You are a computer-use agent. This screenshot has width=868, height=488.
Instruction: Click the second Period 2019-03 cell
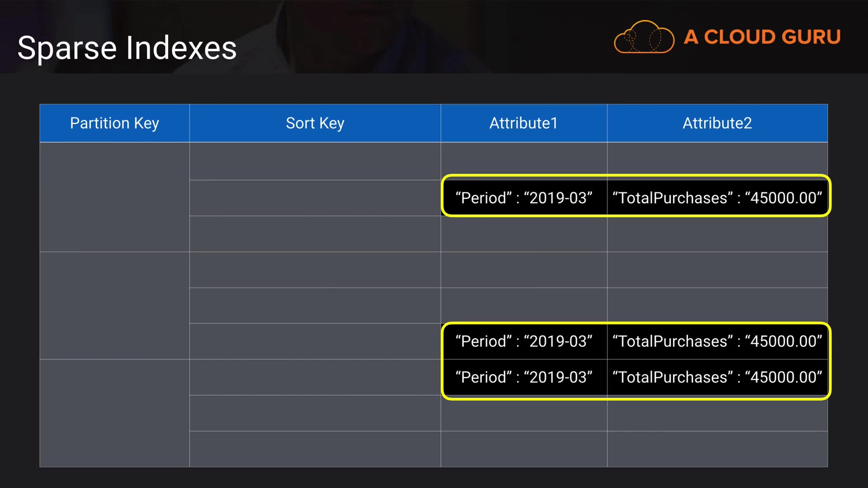(524, 341)
